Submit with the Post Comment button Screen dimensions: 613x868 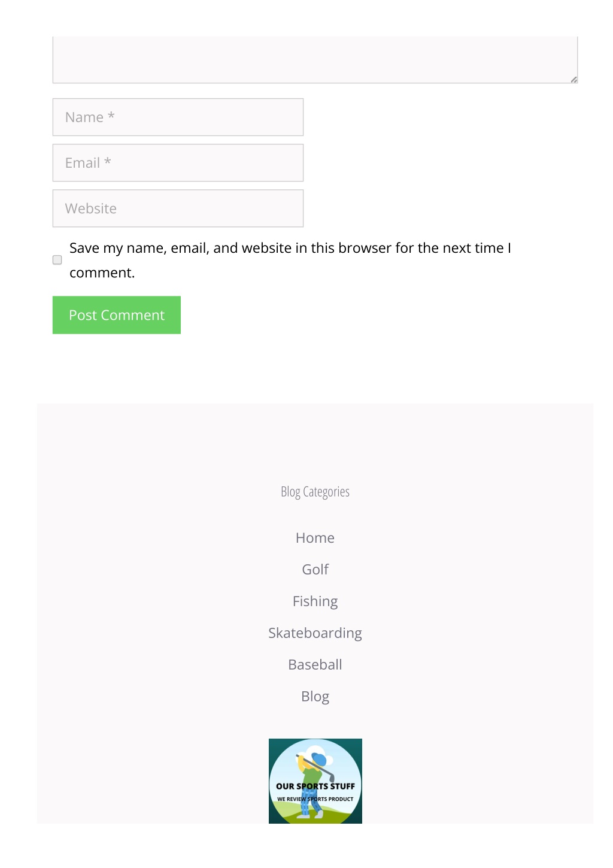(117, 315)
